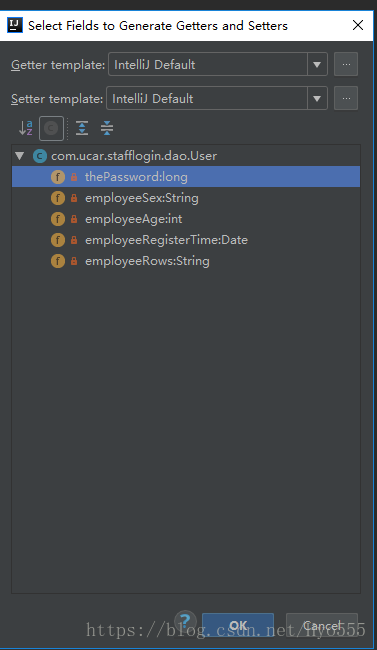Image resolution: width=377 pixels, height=650 pixels.
Task: Click private lock icon of employeeRows
Action: click(x=74, y=261)
